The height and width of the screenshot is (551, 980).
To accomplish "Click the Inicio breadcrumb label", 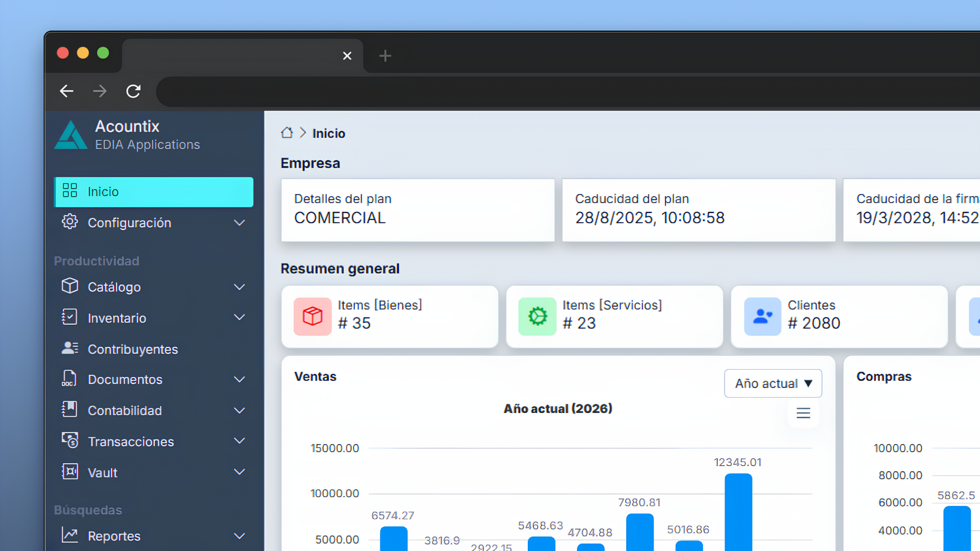I will (x=328, y=133).
